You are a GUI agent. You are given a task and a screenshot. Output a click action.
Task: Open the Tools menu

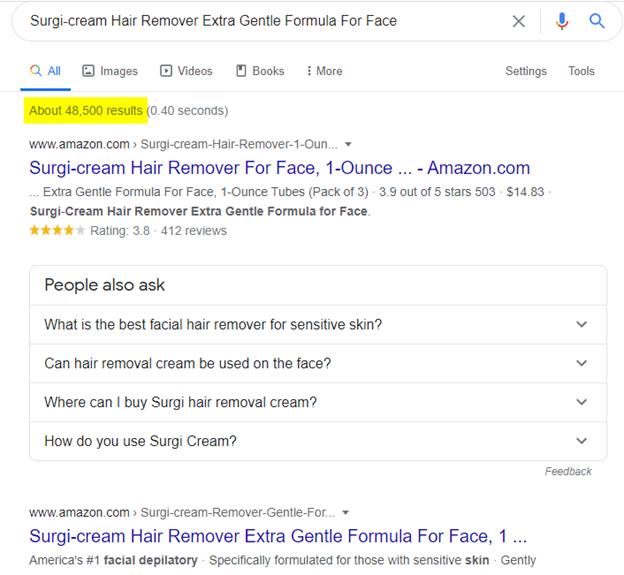581,71
